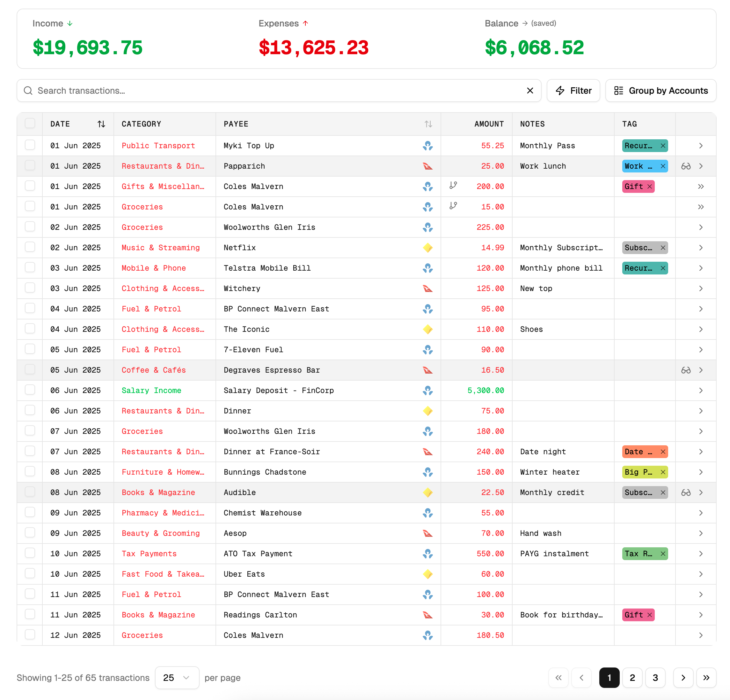Image resolution: width=730 pixels, height=700 pixels.
Task: Click the Filter button
Action: pos(573,91)
